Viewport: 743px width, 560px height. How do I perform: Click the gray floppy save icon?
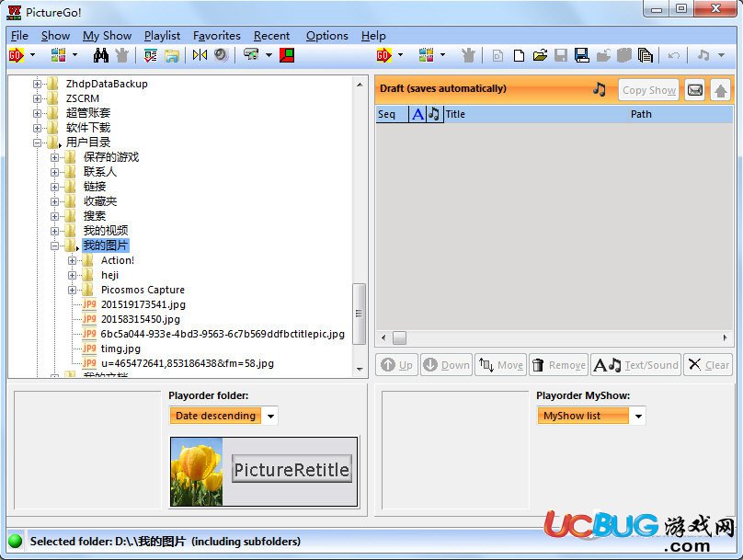pos(561,55)
